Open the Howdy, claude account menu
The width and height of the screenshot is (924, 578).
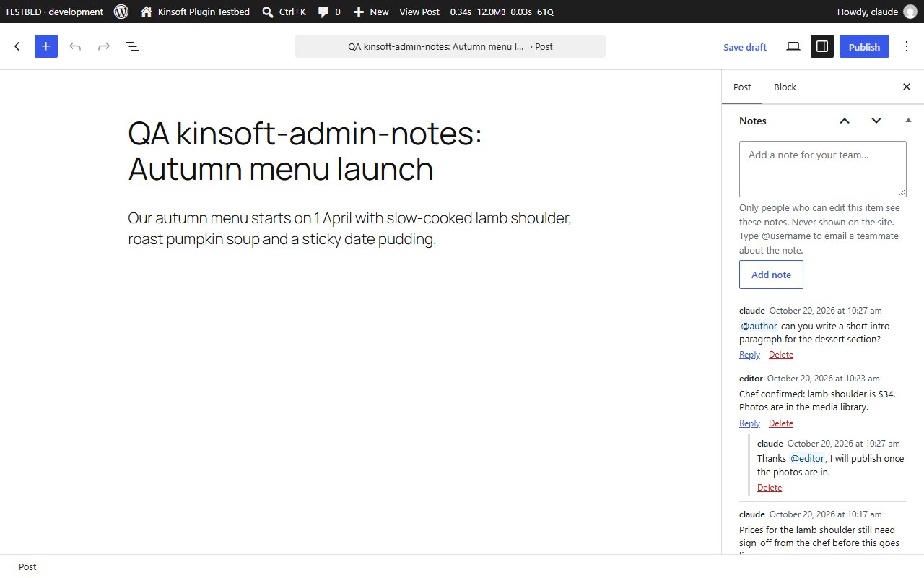click(x=876, y=12)
